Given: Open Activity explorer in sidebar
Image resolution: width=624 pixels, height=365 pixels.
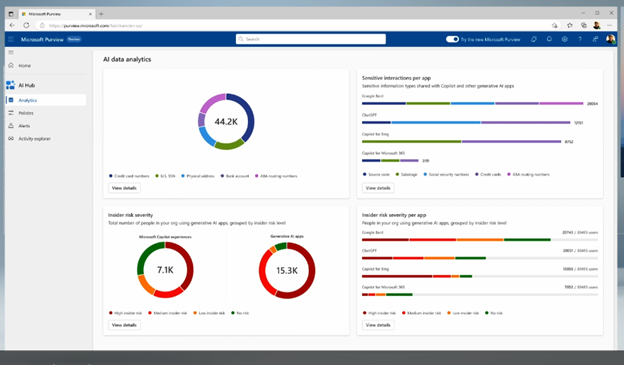Looking at the screenshot, I should [x=34, y=139].
